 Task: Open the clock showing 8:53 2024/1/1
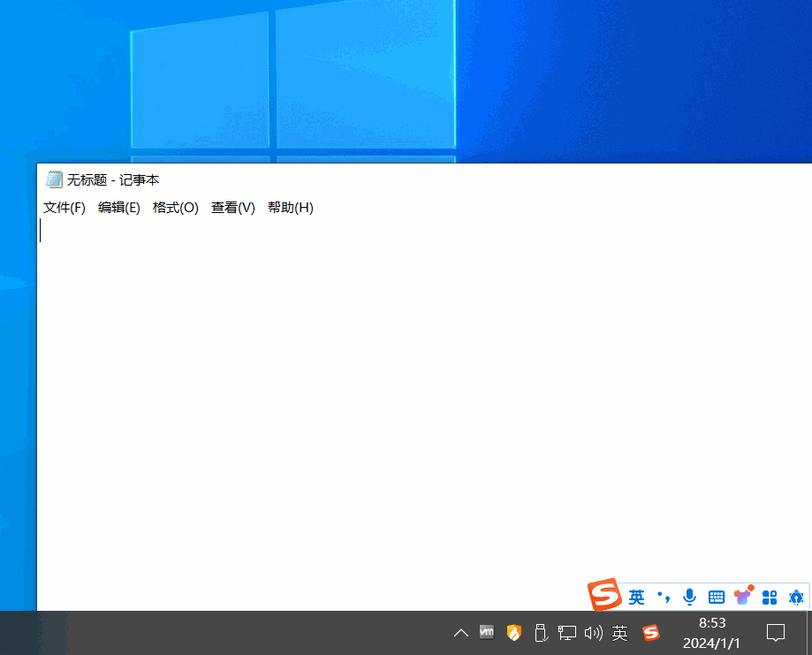click(x=712, y=633)
